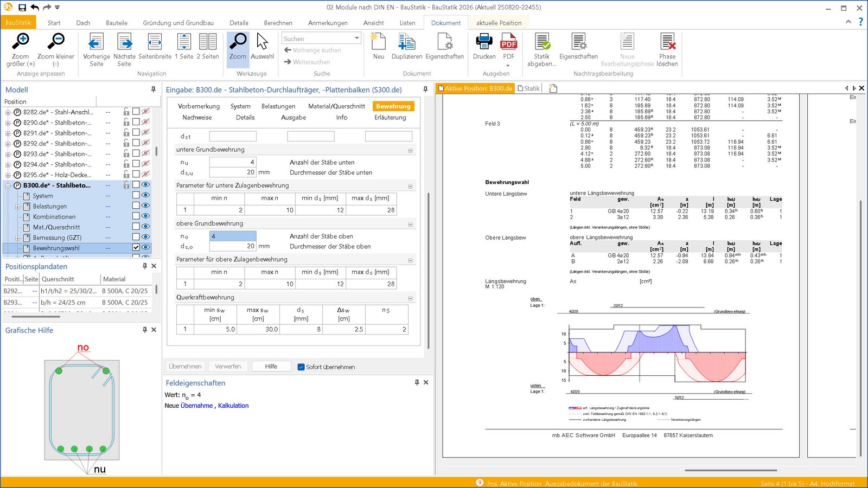868x488 pixels.
Task: Toggle visibility eye for System row
Action: pyautogui.click(x=145, y=195)
